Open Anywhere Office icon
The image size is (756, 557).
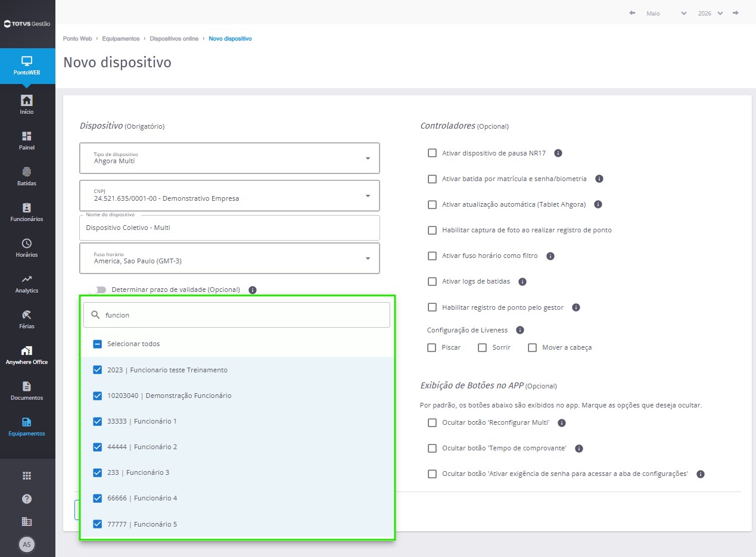pos(27,350)
